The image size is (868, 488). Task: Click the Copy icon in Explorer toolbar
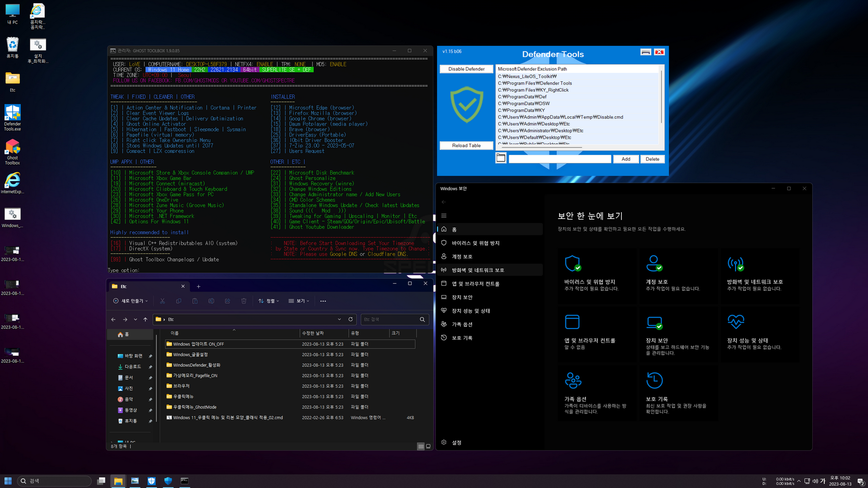point(178,301)
